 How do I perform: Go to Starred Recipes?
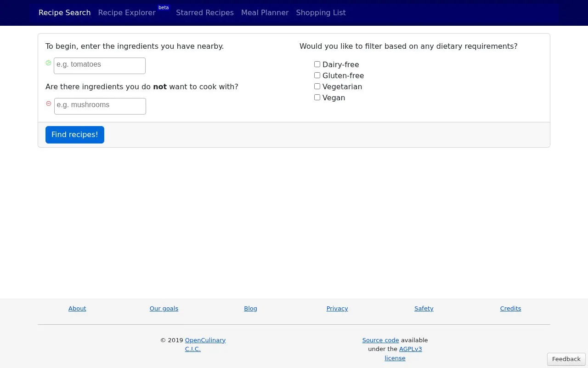coord(205,13)
